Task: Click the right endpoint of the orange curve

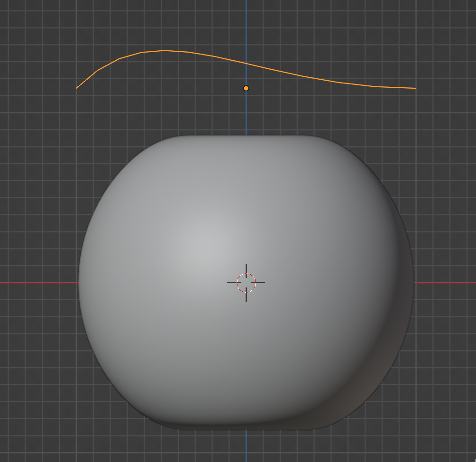Action: pyautogui.click(x=415, y=88)
